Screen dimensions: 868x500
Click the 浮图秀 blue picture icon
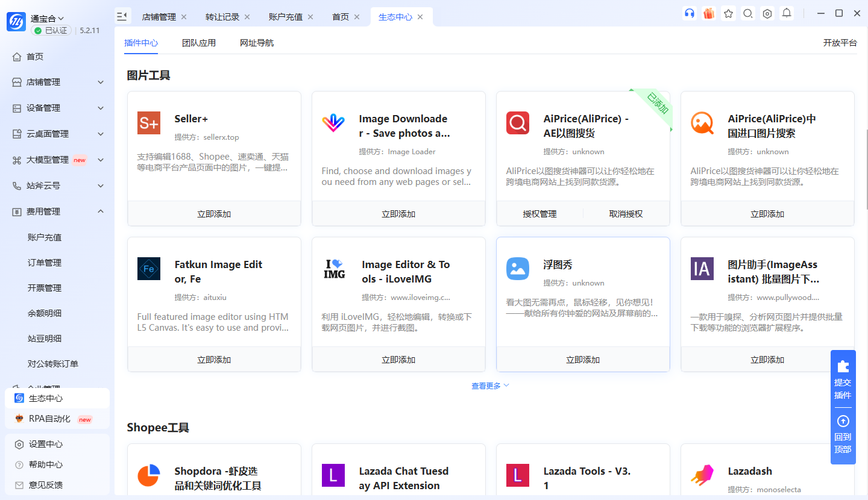518,269
